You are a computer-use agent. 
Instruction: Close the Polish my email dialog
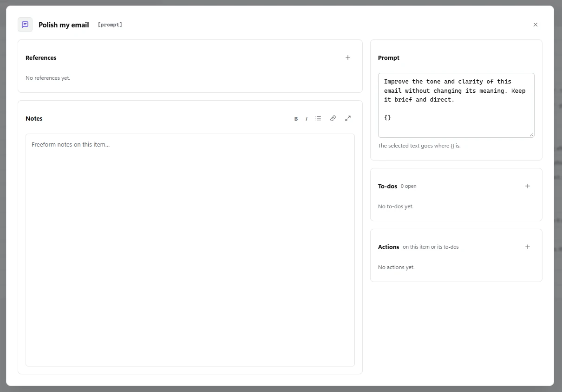[536, 25]
